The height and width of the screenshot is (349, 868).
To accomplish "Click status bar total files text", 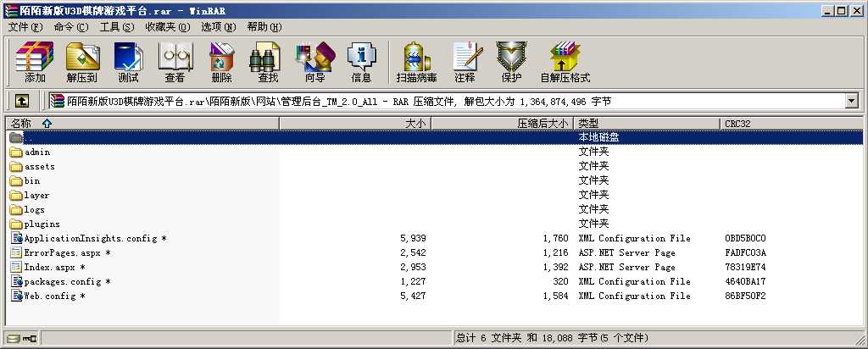I will 551,338.
